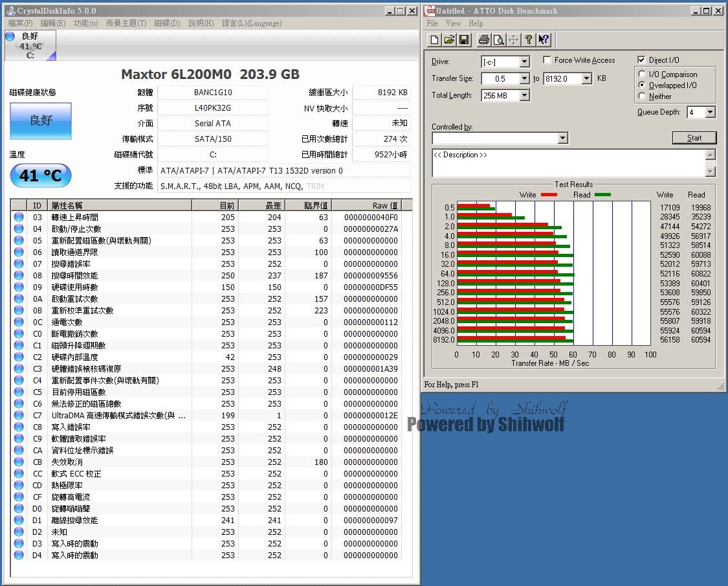The width and height of the screenshot is (728, 586).
Task: Open the File menu in ATTO
Action: 432,23
